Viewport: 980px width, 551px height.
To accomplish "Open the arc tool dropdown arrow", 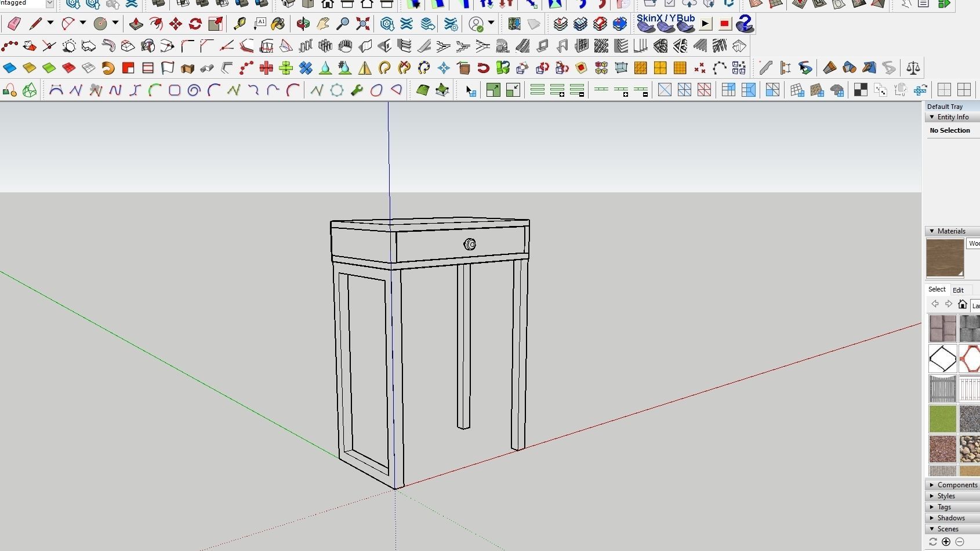I will pos(83,24).
